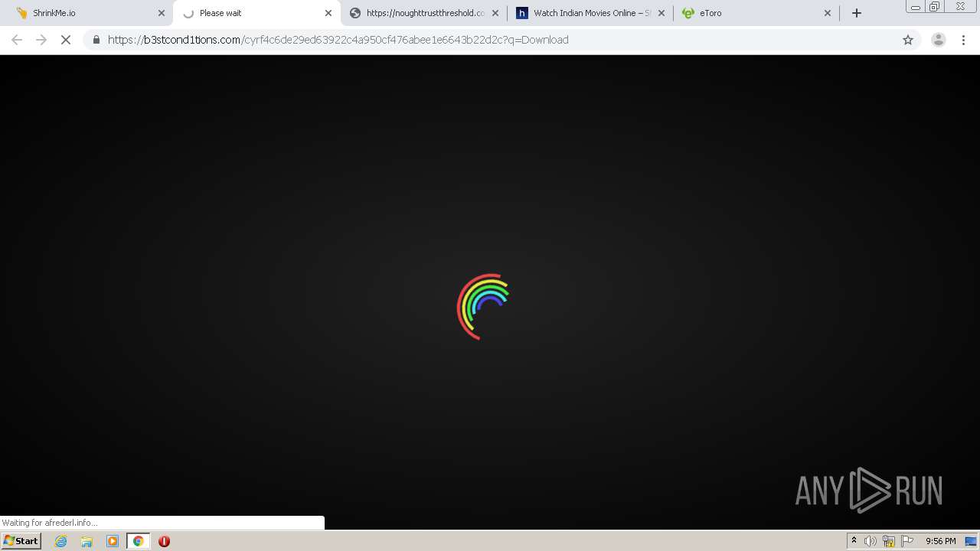Close the Watch Indian Movies tab

[661, 13]
